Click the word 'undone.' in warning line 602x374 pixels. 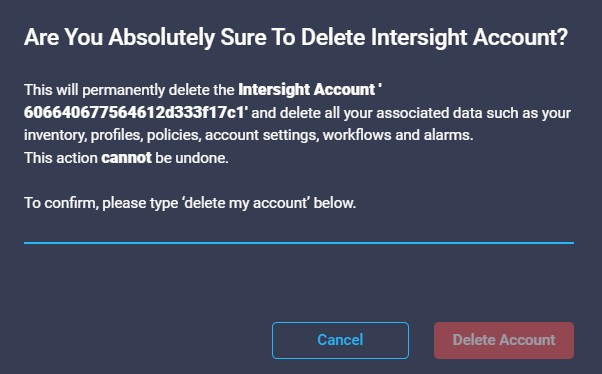pos(202,158)
